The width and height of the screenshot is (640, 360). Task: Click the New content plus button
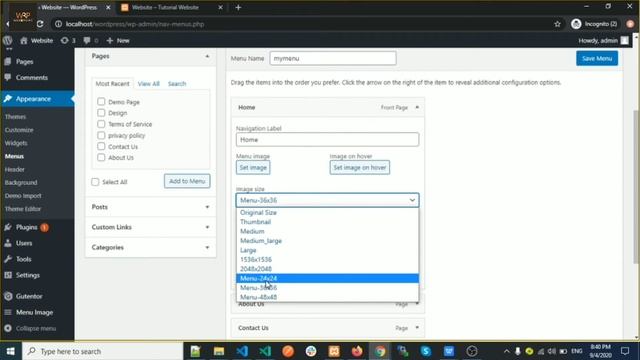coord(118,40)
